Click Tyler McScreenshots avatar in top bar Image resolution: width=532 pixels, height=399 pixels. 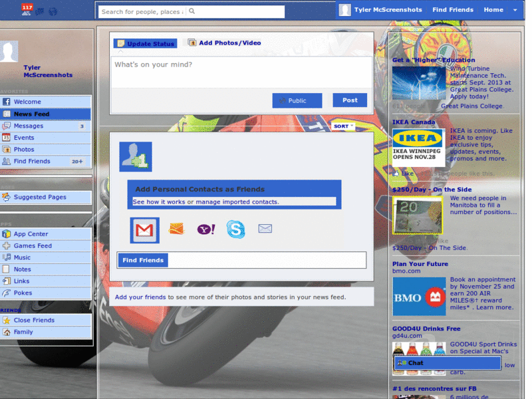(344, 10)
